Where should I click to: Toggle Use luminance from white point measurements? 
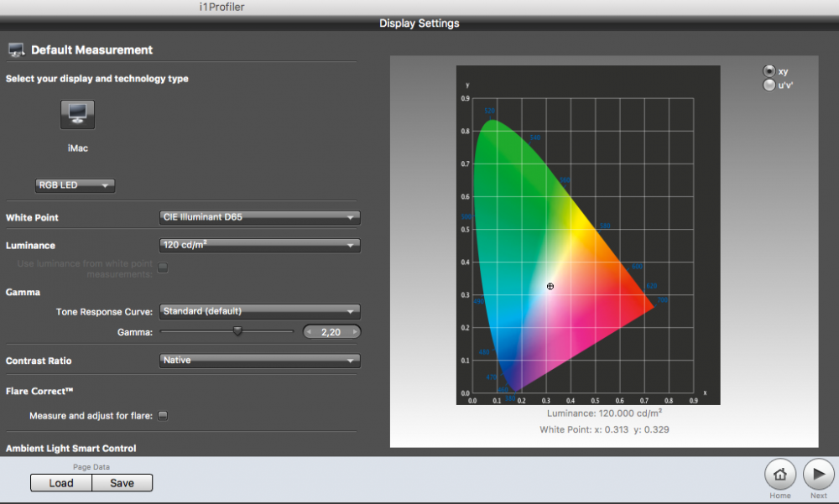(x=163, y=268)
